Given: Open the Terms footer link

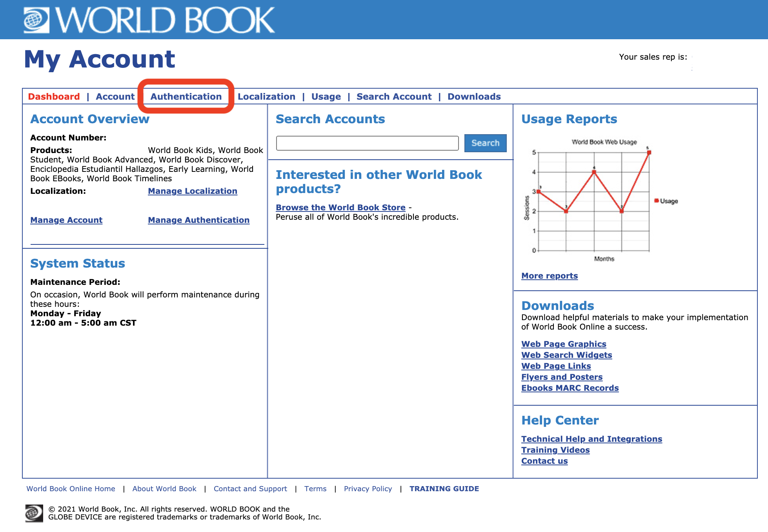Looking at the screenshot, I should pos(315,489).
